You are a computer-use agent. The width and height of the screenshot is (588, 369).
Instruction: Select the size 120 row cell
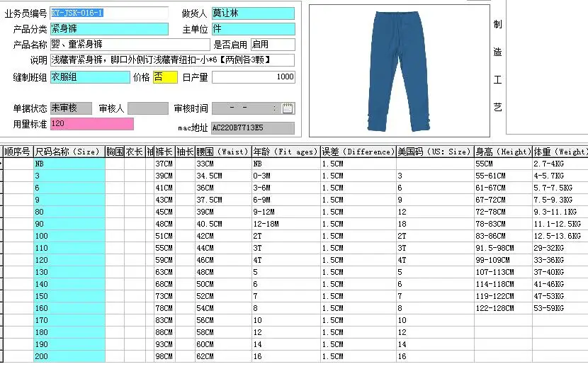pyautogui.click(x=69, y=260)
